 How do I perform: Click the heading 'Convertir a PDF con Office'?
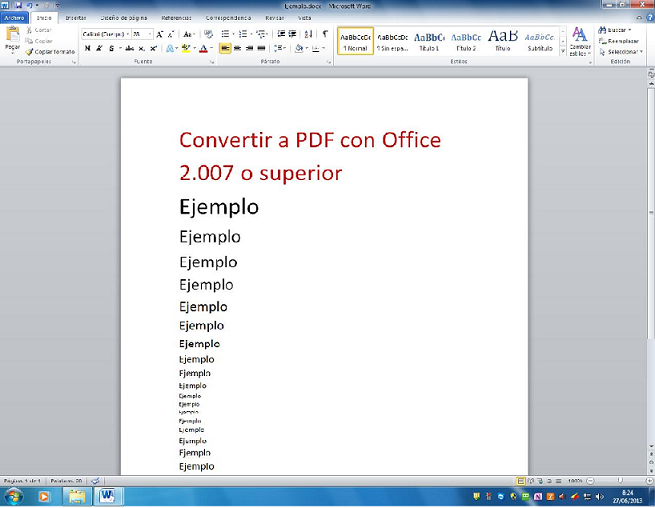pos(310,140)
